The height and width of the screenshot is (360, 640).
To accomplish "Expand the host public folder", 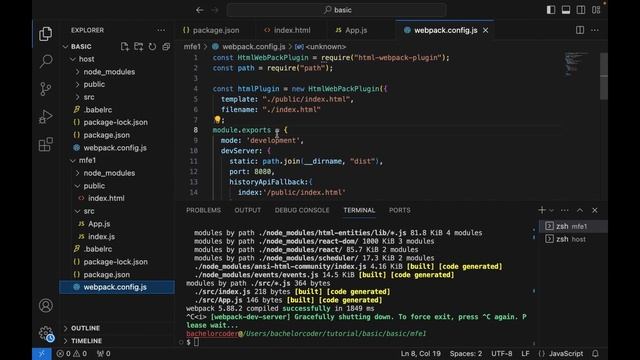I will tap(78, 84).
